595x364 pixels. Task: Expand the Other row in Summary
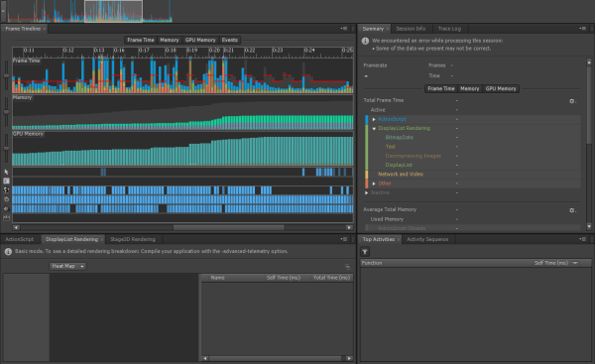(x=374, y=183)
